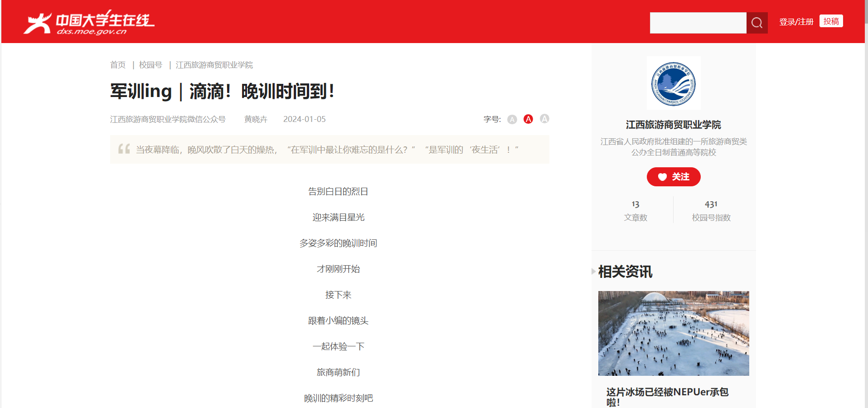Open the NEPUer ice rink article title
This screenshot has height=408, width=868.
667,397
